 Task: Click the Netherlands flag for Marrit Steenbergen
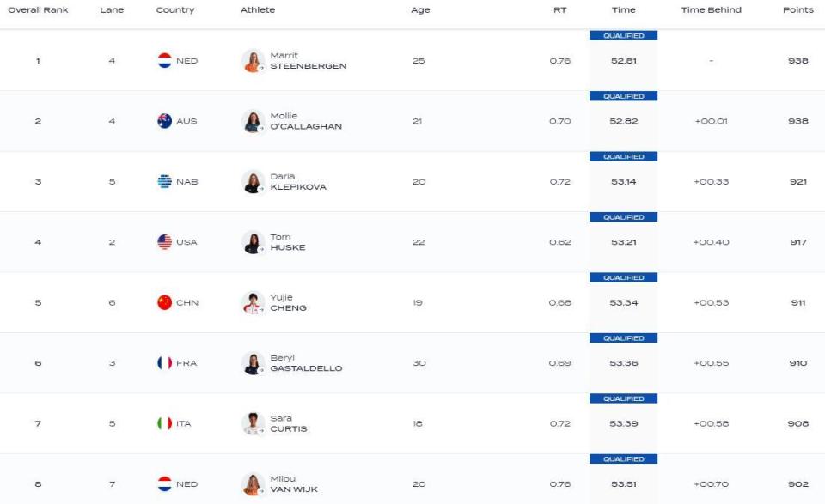[x=165, y=60]
